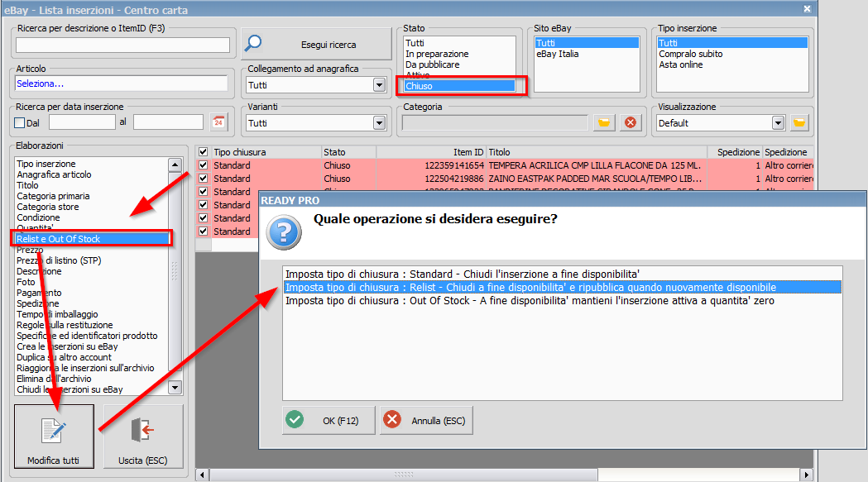Select Asta online inserzione type

coord(732,64)
